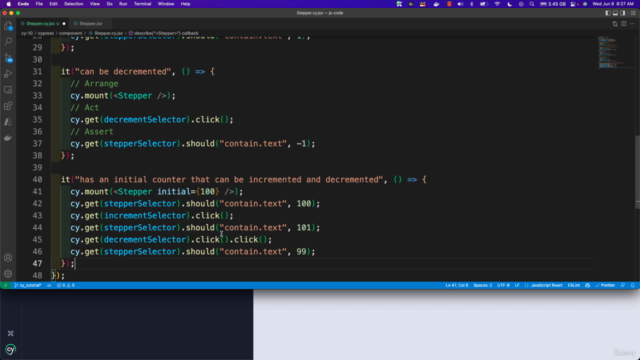The image size is (640, 360).
Task: Click the cy_tutorial branch in status bar
Action: pos(28,285)
